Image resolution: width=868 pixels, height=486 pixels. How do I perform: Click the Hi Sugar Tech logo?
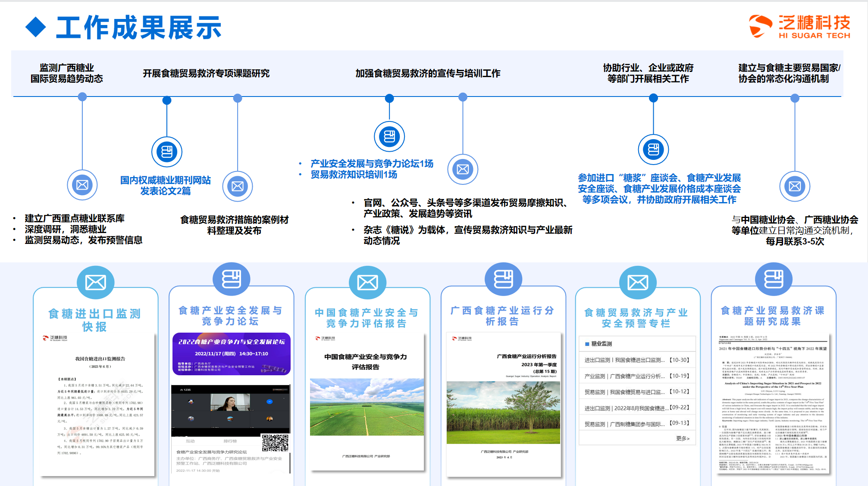tap(799, 26)
